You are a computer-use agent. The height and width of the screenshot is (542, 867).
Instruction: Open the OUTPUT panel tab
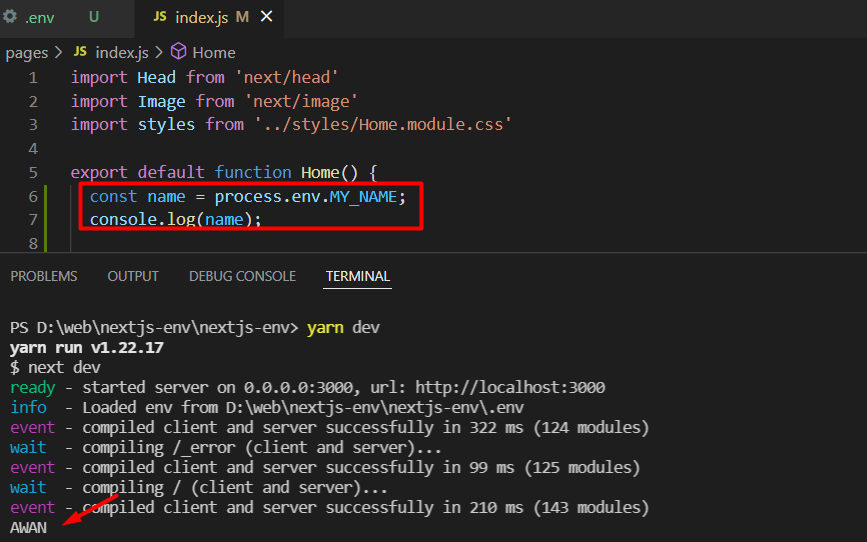point(133,276)
